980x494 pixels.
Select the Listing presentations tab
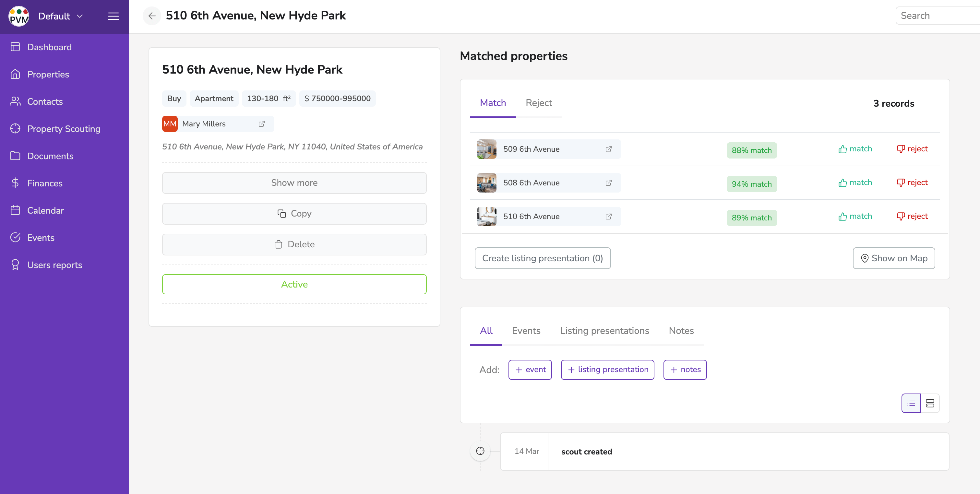604,331
